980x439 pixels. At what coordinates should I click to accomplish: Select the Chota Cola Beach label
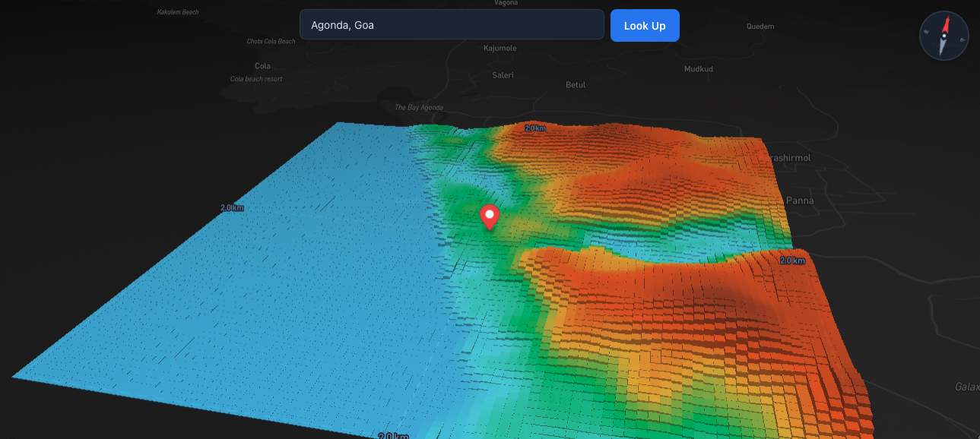click(271, 41)
